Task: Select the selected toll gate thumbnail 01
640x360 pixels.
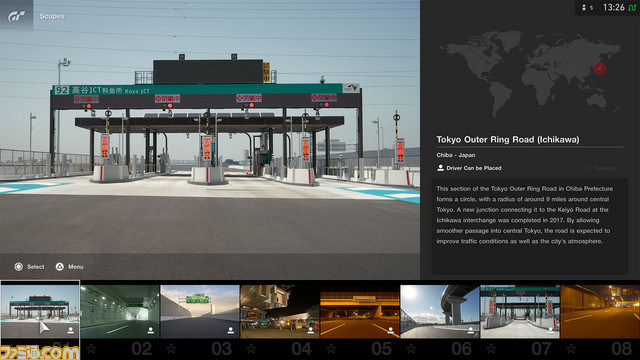Action: 40,310
